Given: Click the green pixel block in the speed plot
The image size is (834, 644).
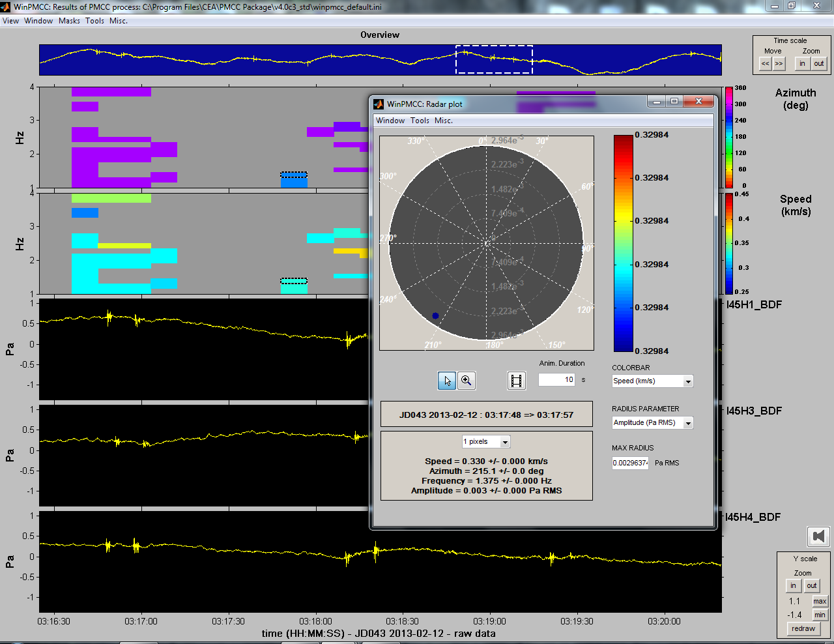Looking at the screenshot, I should (x=111, y=198).
